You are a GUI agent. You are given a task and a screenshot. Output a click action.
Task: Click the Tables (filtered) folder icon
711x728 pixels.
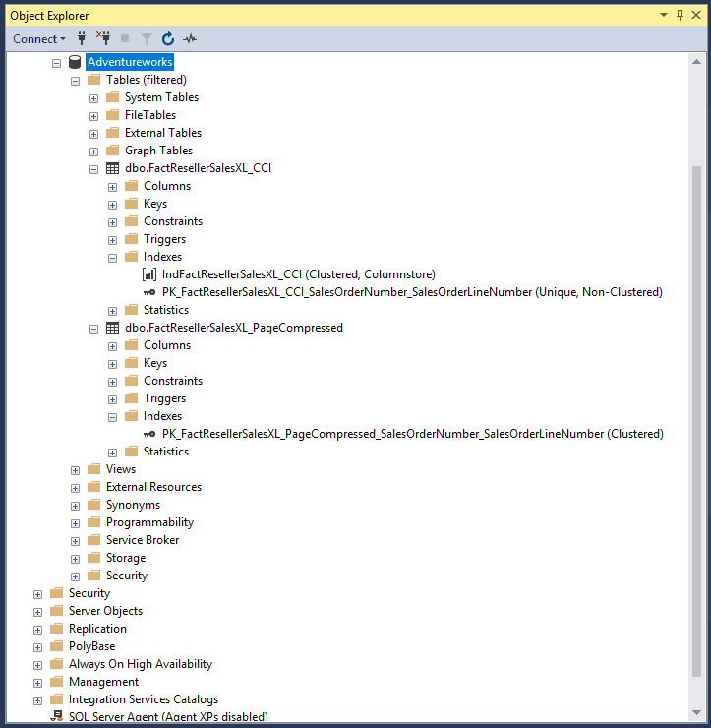point(94,79)
